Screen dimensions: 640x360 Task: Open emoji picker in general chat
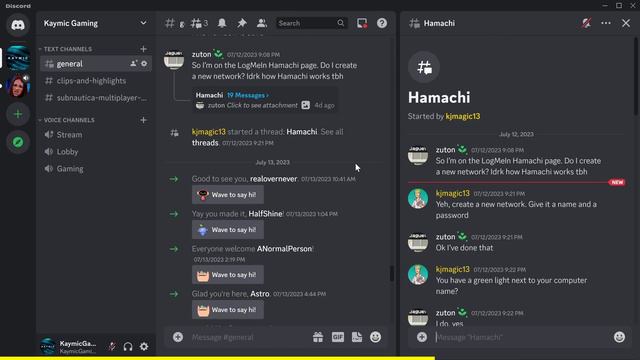(376, 337)
